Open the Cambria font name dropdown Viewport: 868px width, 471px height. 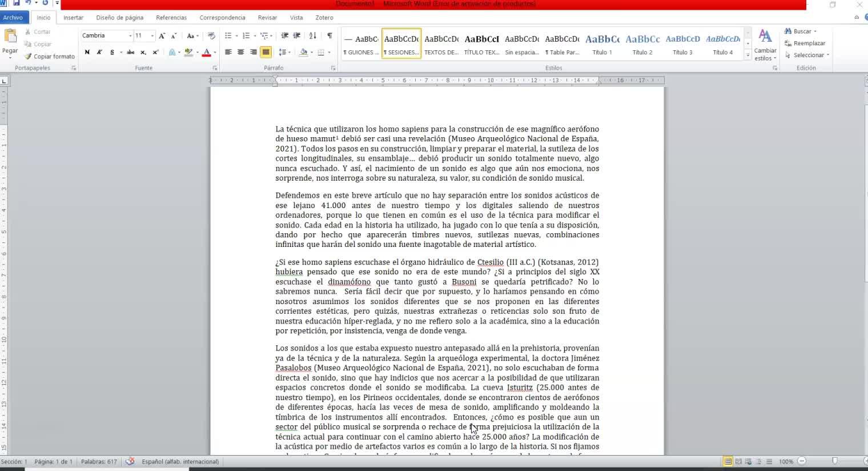click(x=130, y=36)
